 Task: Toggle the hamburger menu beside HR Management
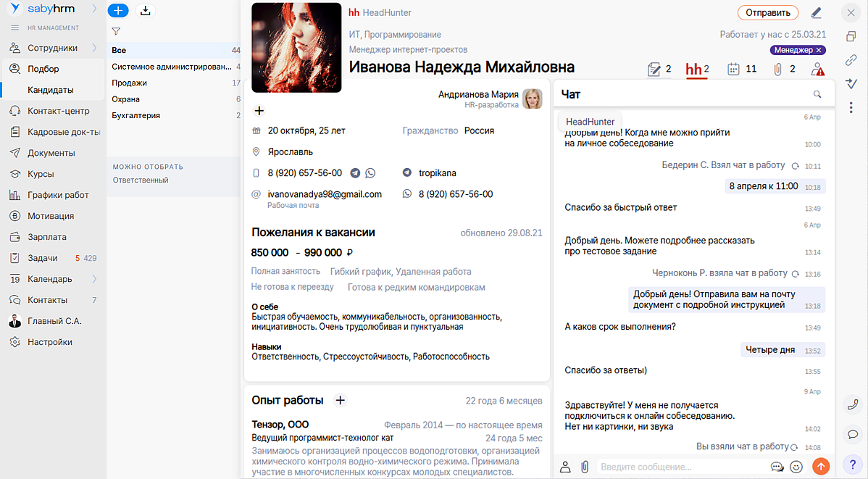click(x=14, y=28)
